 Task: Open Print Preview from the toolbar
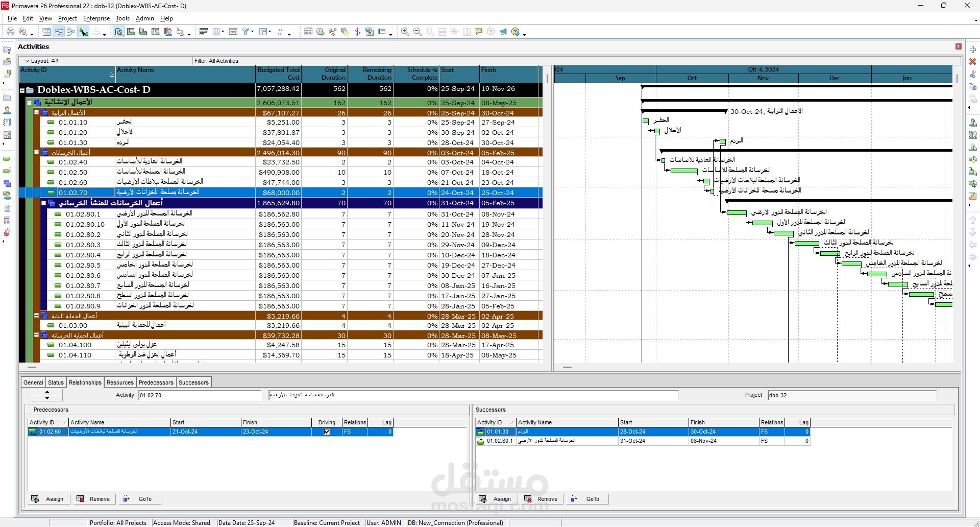click(x=22, y=32)
